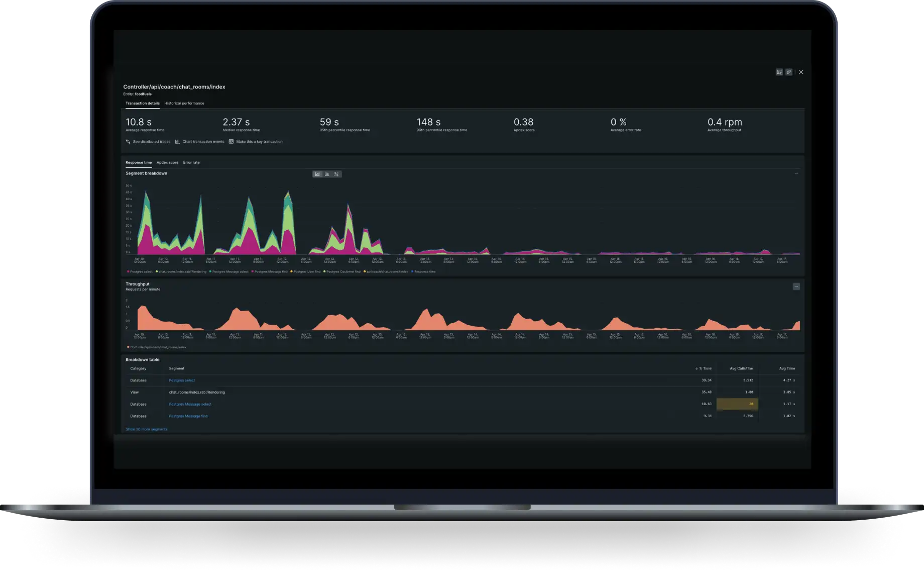Click Make this a key transaction
This screenshot has width=924, height=583.
259,142
